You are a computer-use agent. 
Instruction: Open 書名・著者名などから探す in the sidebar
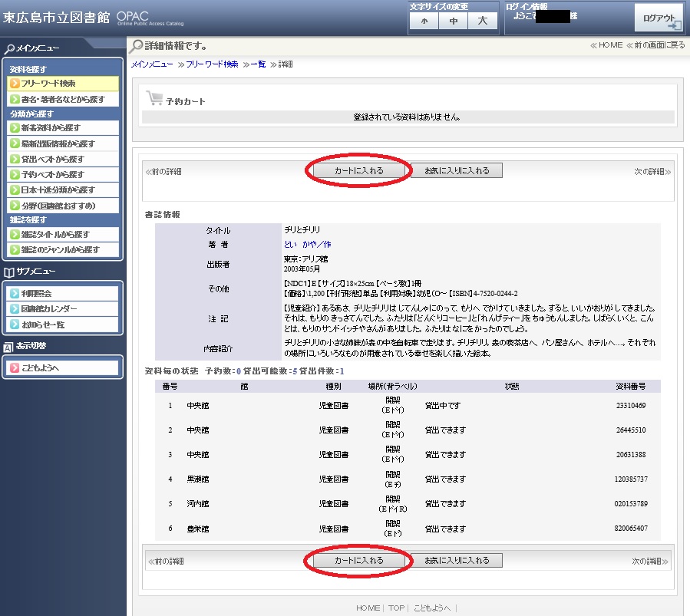click(63, 100)
